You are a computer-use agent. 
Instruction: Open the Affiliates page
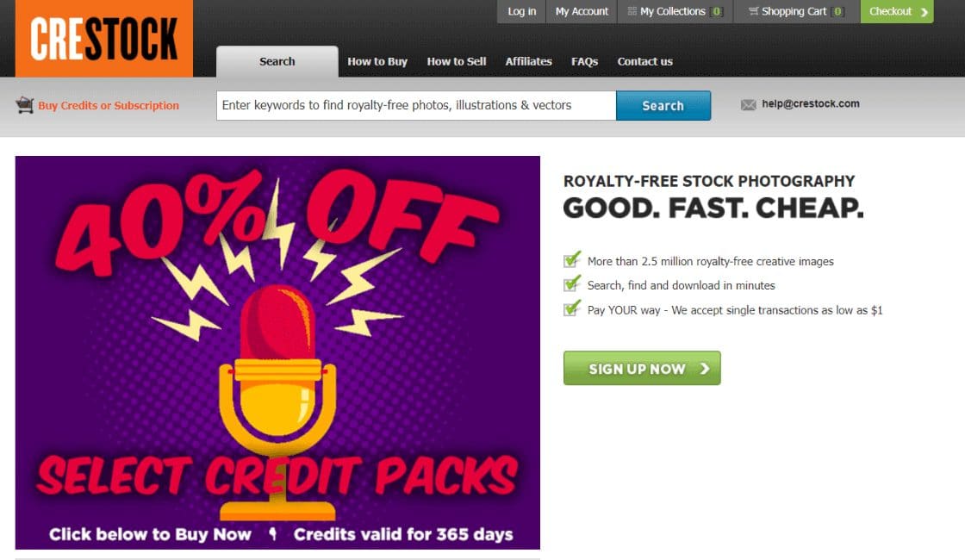[x=529, y=61]
